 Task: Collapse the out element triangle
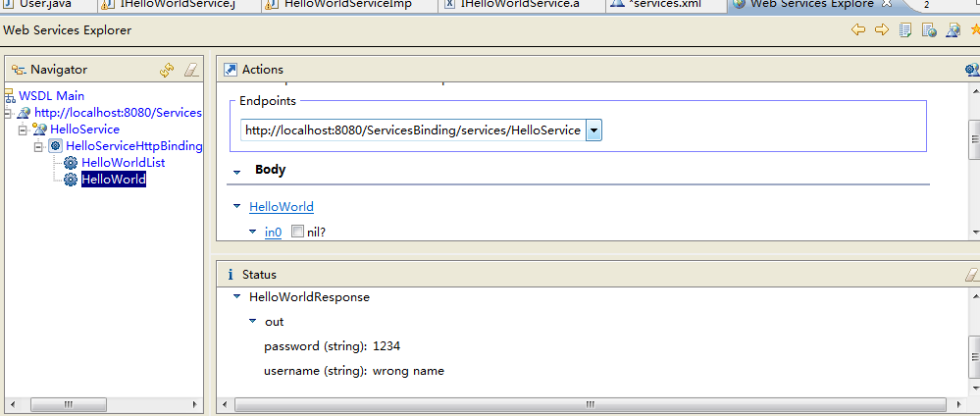click(x=252, y=321)
